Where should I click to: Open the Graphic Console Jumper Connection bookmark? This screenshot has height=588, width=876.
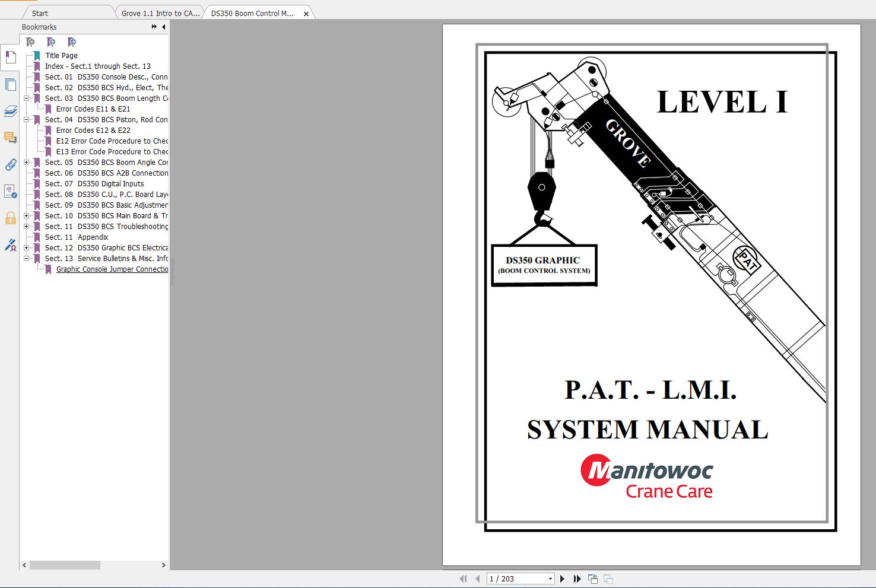tap(112, 269)
